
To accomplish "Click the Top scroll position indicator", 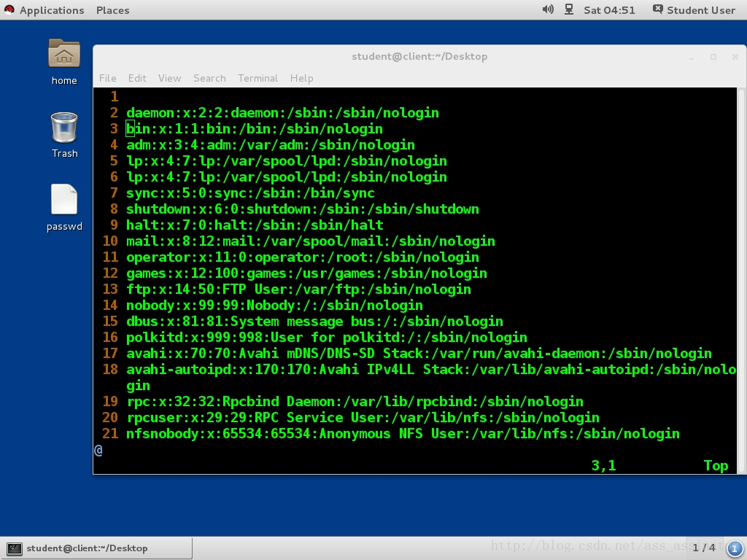I will coord(716,466).
